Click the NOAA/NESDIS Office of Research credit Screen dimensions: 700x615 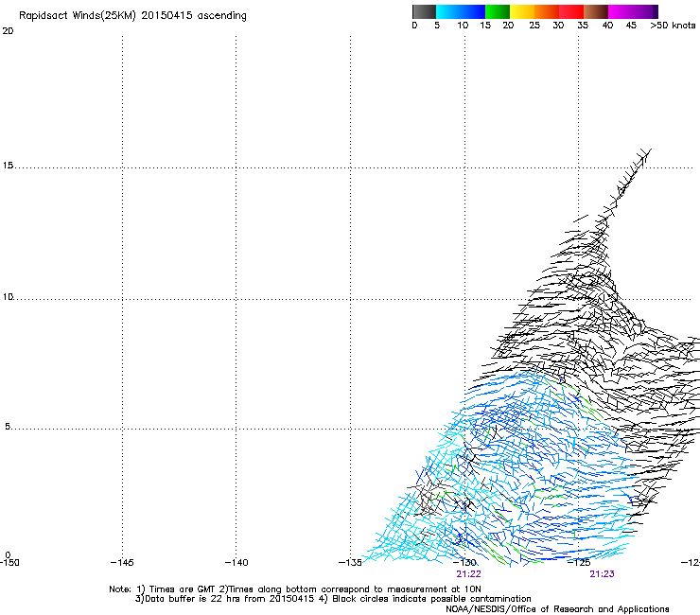(x=557, y=609)
